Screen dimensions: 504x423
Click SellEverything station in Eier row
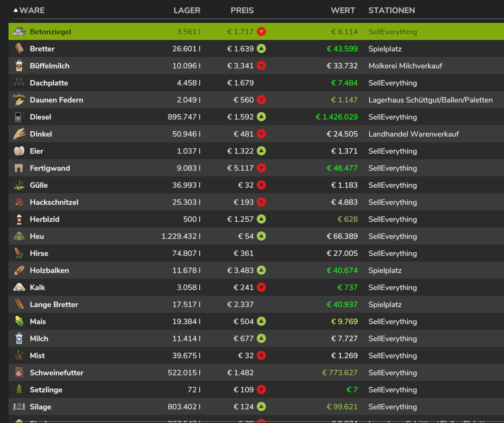click(393, 151)
